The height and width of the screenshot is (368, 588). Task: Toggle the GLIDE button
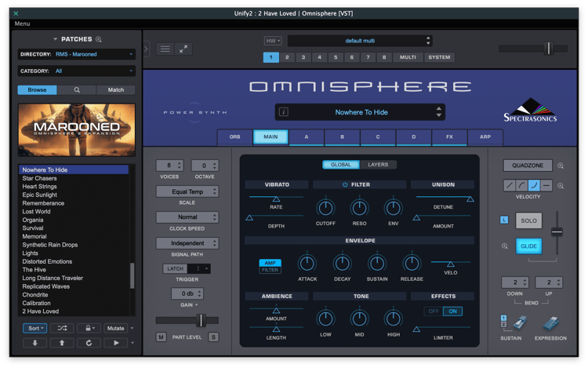(x=528, y=246)
